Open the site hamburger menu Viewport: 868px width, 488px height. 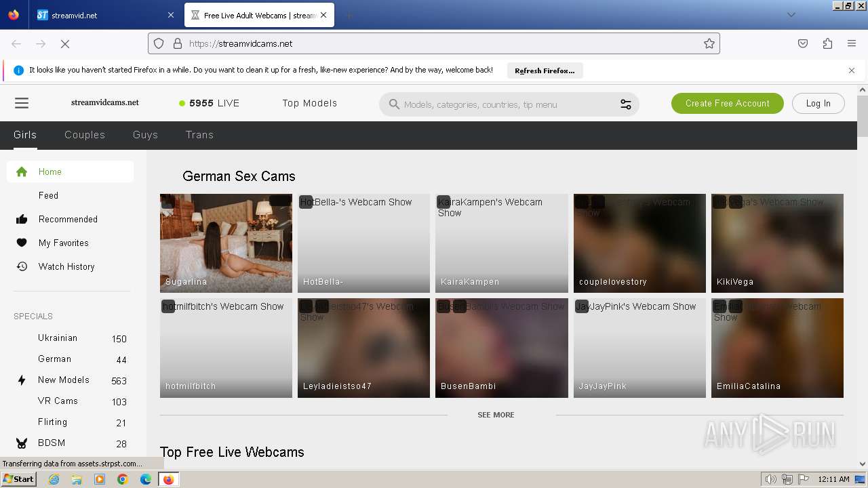[x=22, y=103]
